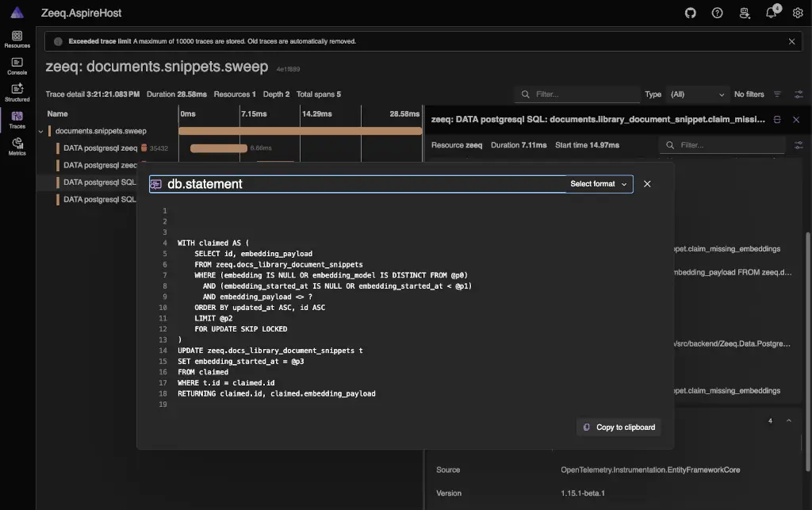Screen dimensions: 812x510
Task: Click the version value 1.15.1-beta.1
Action: (x=583, y=493)
